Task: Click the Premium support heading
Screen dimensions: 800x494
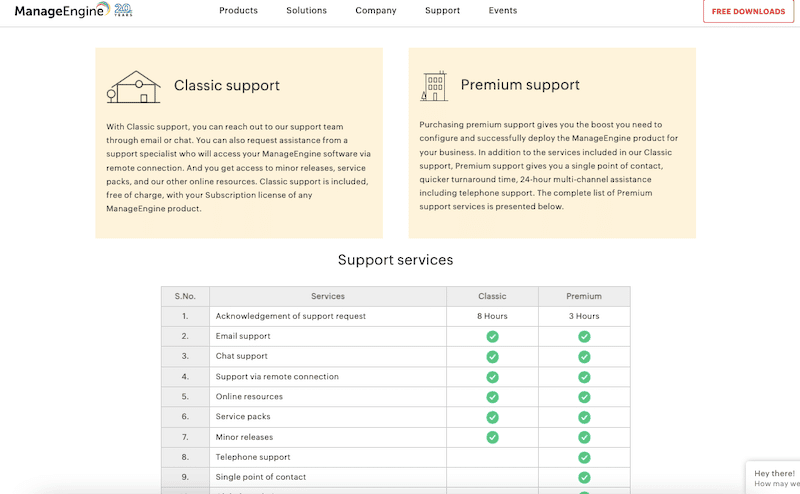Action: (520, 85)
